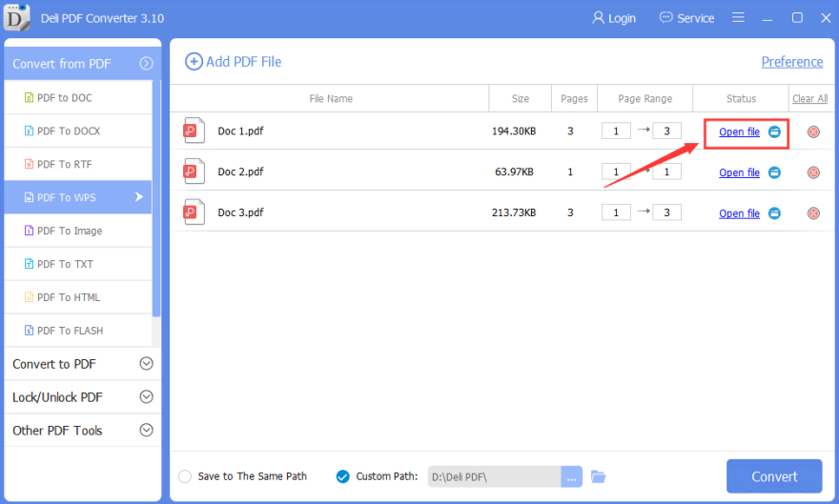Collapse the Convert from PDF section
839x504 pixels.
point(146,64)
